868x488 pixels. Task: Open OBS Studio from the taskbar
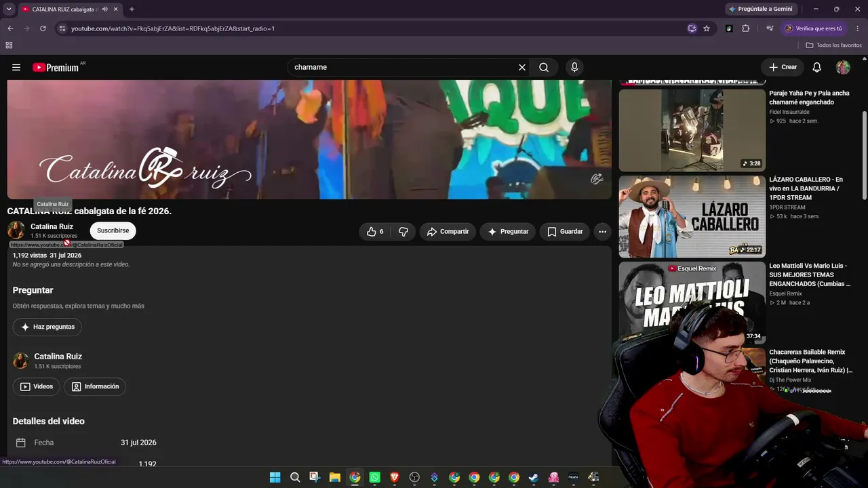414,477
